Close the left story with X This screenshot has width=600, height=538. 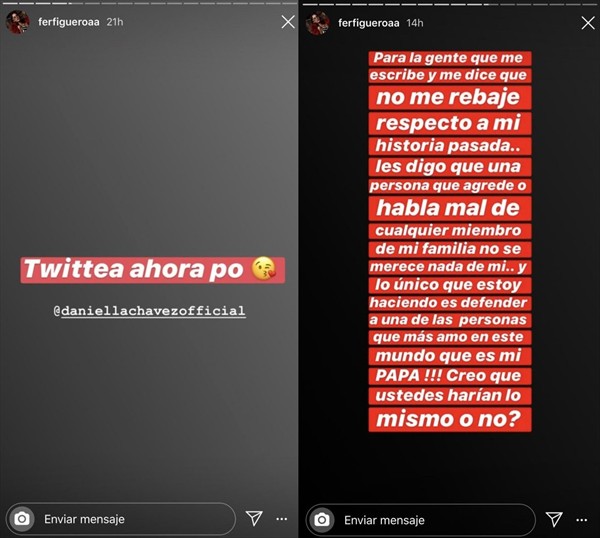(288, 22)
